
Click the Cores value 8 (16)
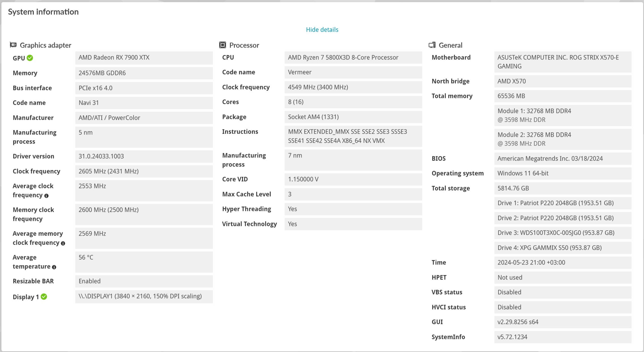pyautogui.click(x=353, y=102)
